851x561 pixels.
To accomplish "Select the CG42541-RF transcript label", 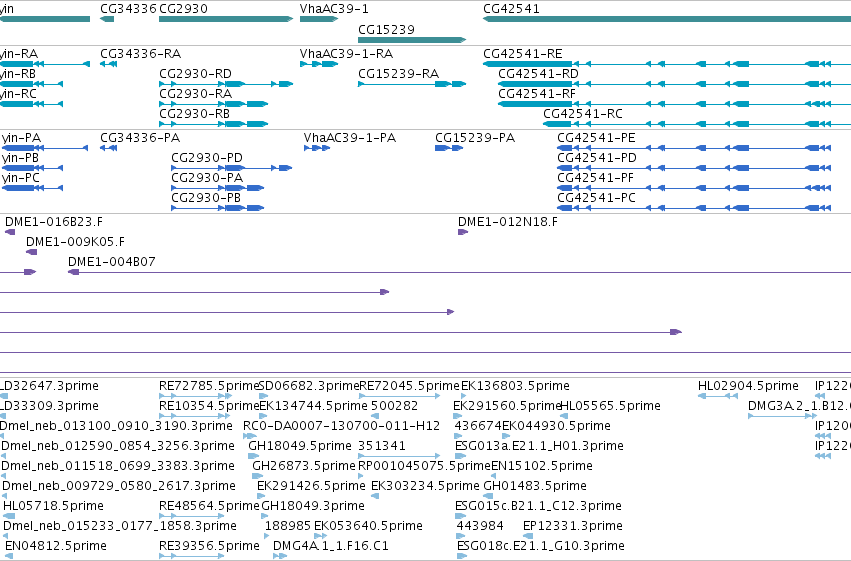I will coord(537,94).
